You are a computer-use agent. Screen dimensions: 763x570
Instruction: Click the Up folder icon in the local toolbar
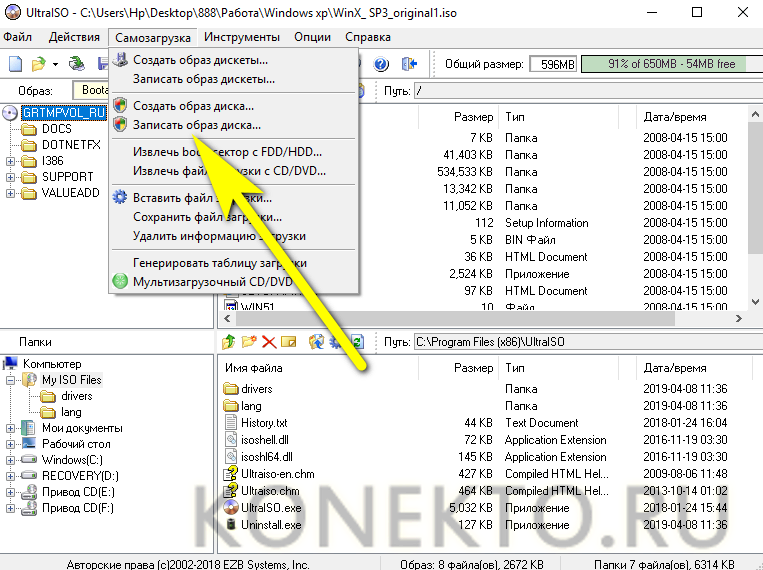229,342
